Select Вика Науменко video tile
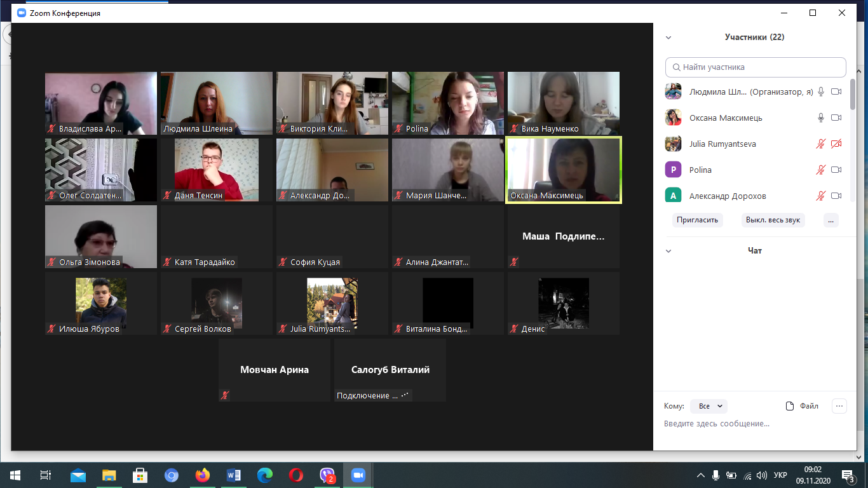The image size is (868, 488). point(564,104)
